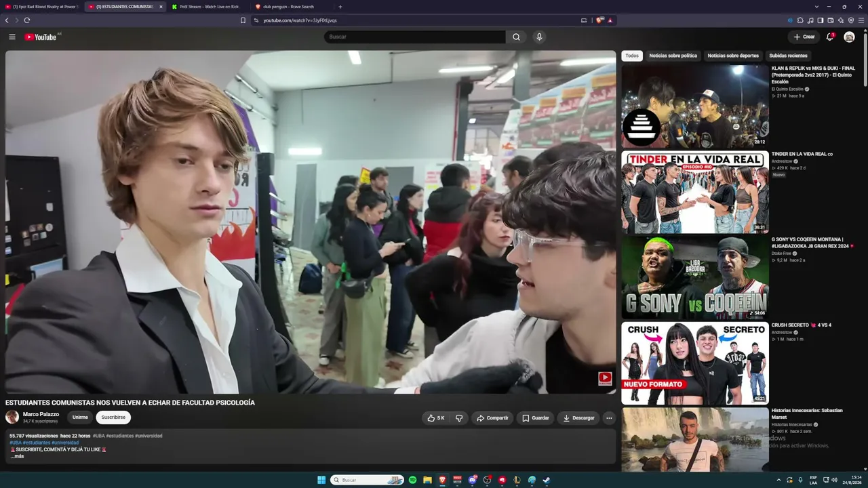
Task: Click the YouTube search magnifier button
Action: (516, 37)
